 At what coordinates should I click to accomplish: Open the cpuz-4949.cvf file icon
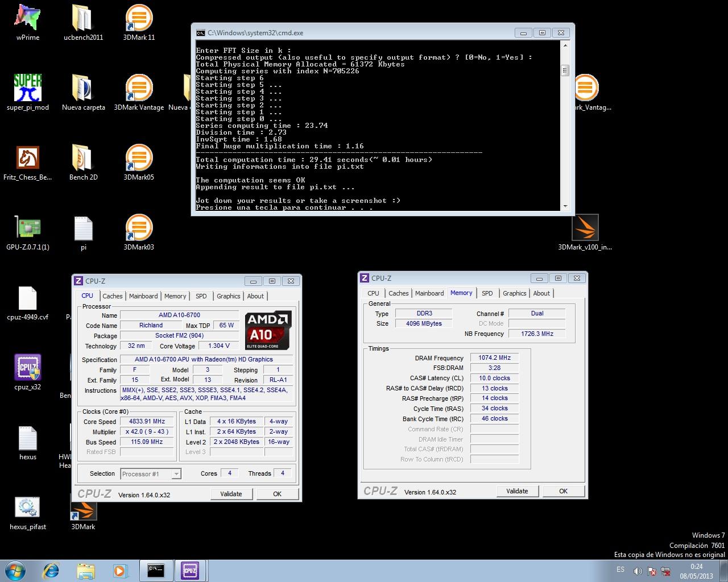(x=27, y=302)
